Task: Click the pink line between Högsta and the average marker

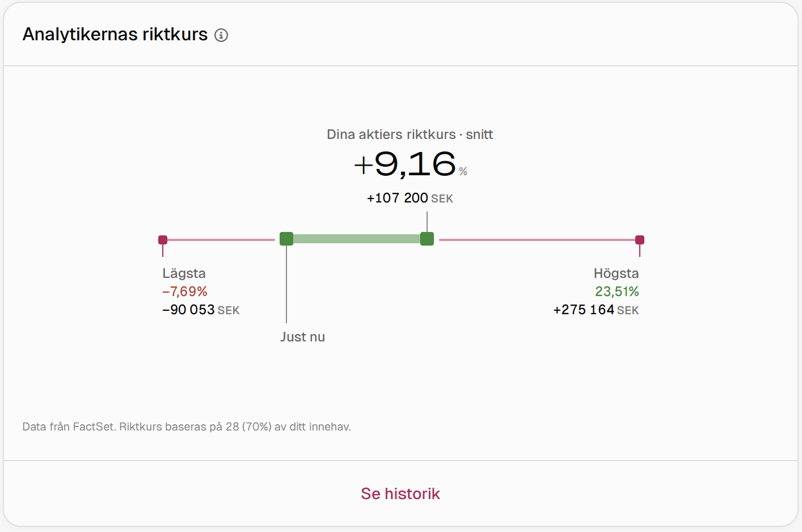Action: click(x=537, y=240)
